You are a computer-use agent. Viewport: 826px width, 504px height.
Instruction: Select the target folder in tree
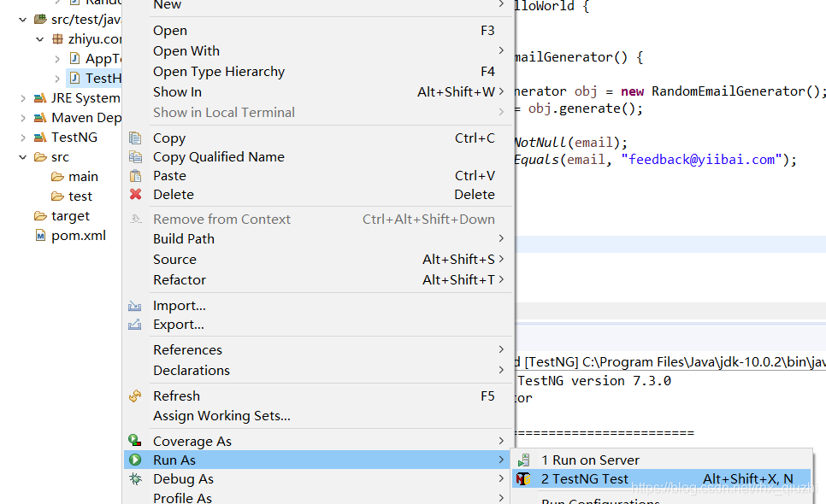pyautogui.click(x=70, y=216)
